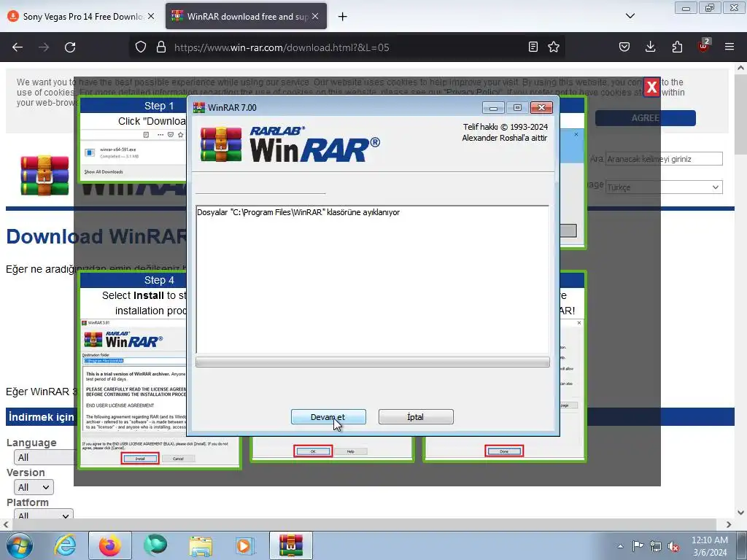The height and width of the screenshot is (560, 747).
Task: Click the WinRAR installer progress bar
Action: click(373, 362)
